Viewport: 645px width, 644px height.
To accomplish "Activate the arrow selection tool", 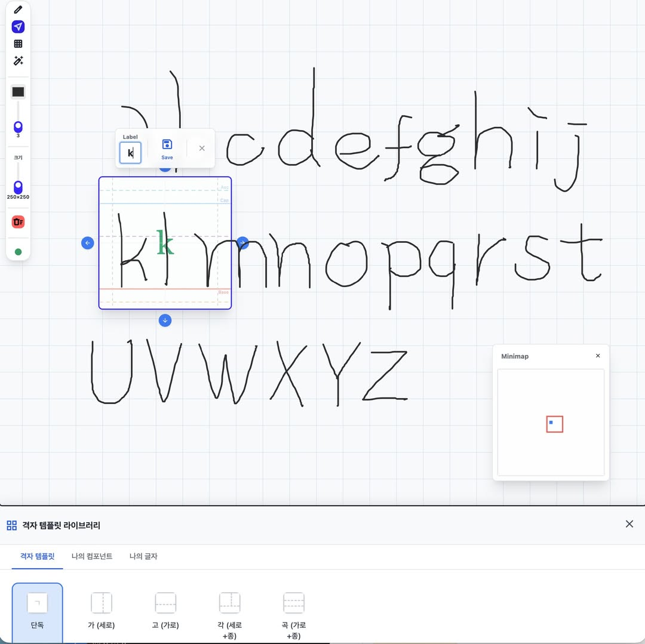I will tap(18, 27).
